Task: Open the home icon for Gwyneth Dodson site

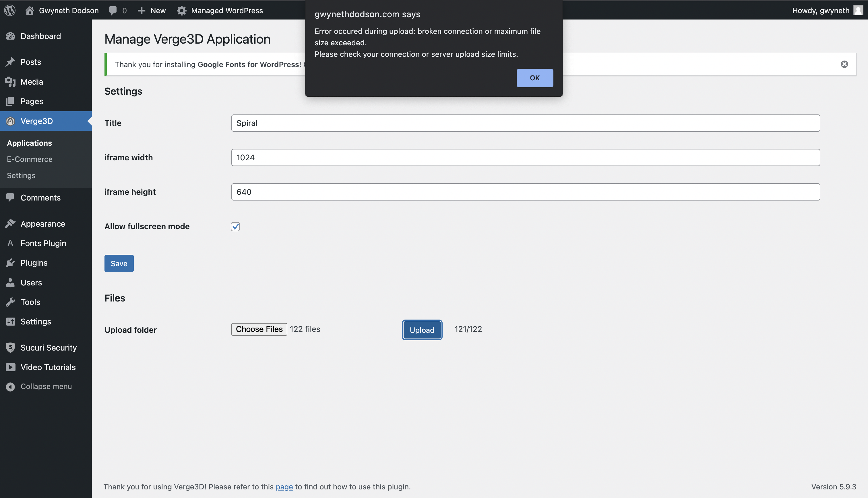Action: [x=30, y=10]
